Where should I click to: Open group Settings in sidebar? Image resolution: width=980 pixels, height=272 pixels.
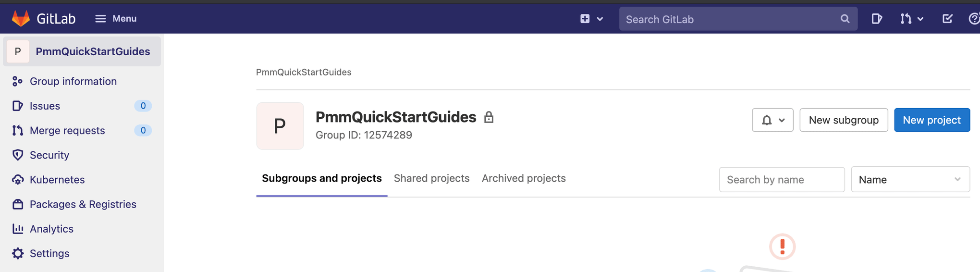tap(49, 253)
